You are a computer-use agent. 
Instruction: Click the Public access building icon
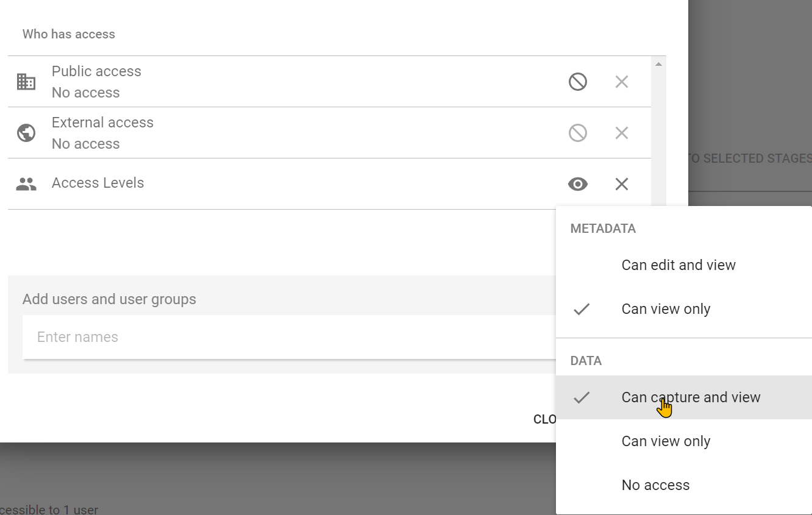26,82
